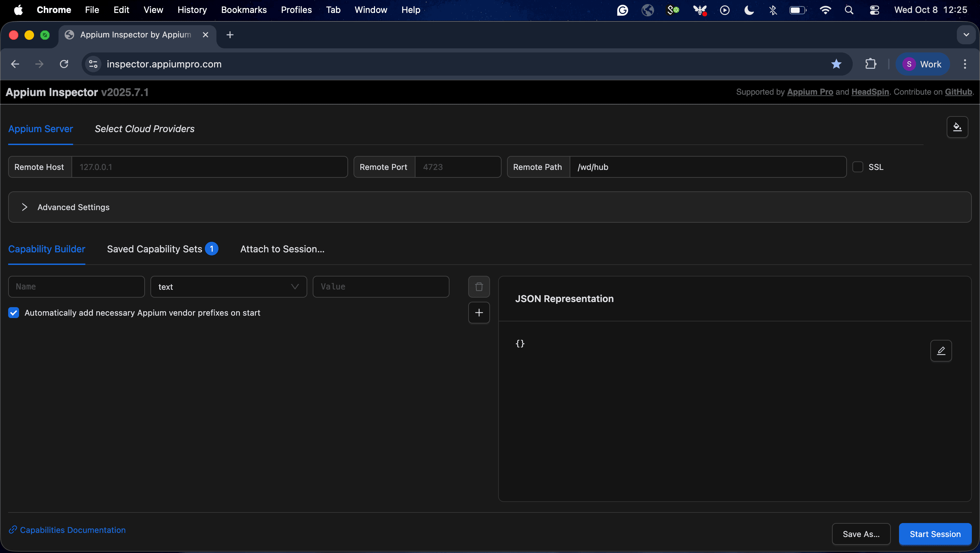Open the Select Cloud Providers tab
This screenshot has height=553, width=980.
tap(145, 129)
